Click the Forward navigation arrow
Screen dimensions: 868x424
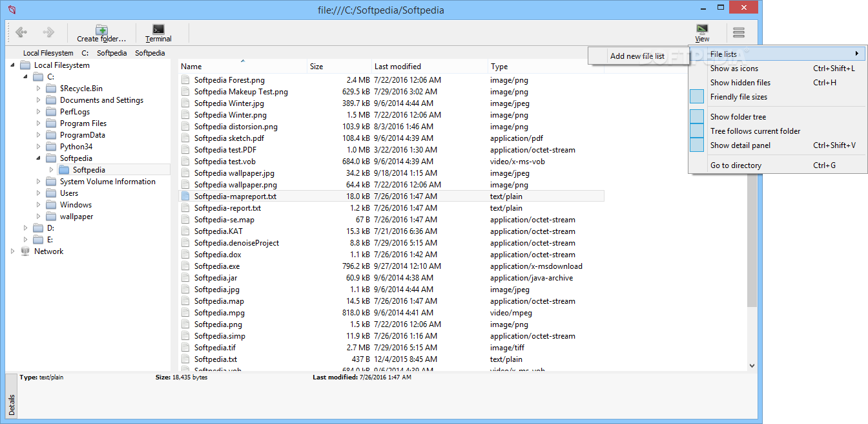pos(48,32)
